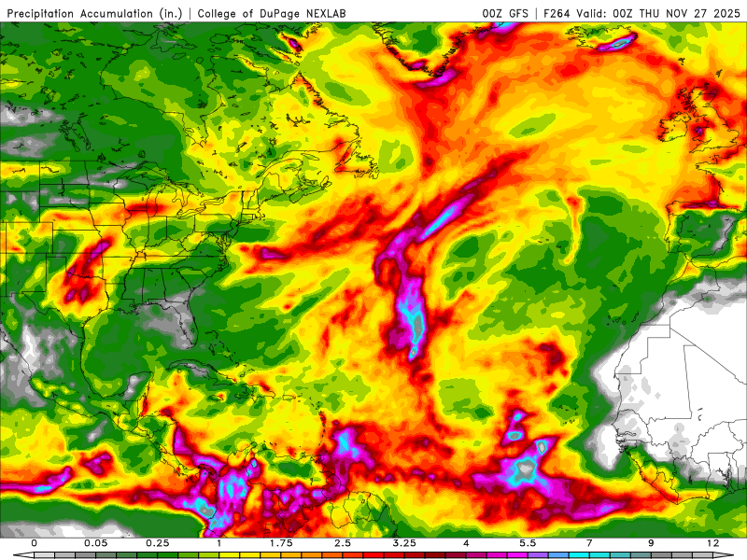The image size is (747, 560).
Task: Click the '12' legend value
Action: tap(712, 543)
